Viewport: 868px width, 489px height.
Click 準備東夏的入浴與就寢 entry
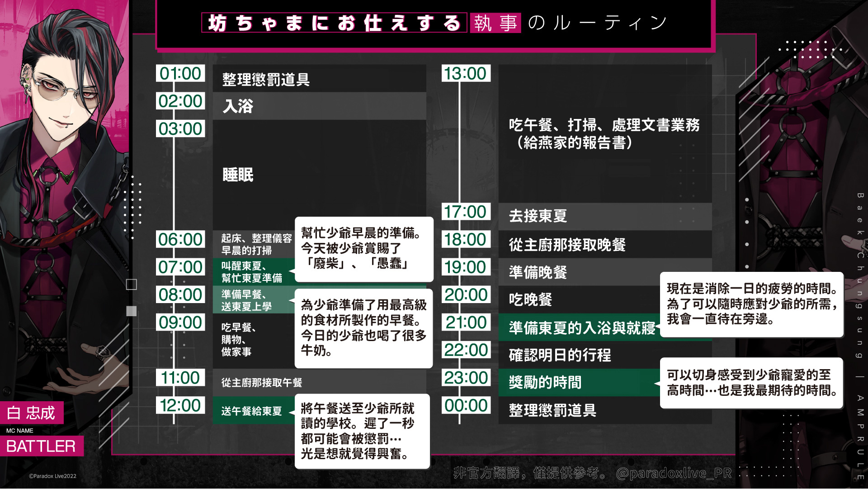pyautogui.click(x=580, y=327)
